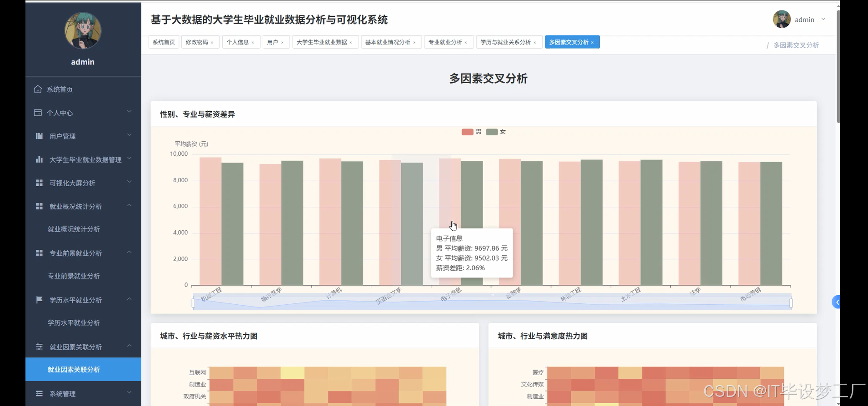Click the grid icon beside 可视化大屏分析
868x406 pixels.
coord(39,183)
